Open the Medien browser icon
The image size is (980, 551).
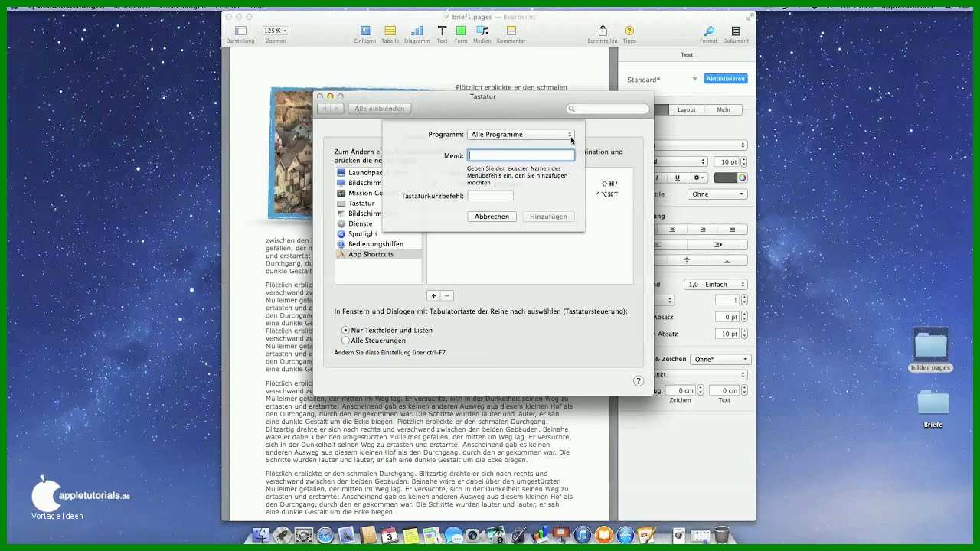click(482, 31)
